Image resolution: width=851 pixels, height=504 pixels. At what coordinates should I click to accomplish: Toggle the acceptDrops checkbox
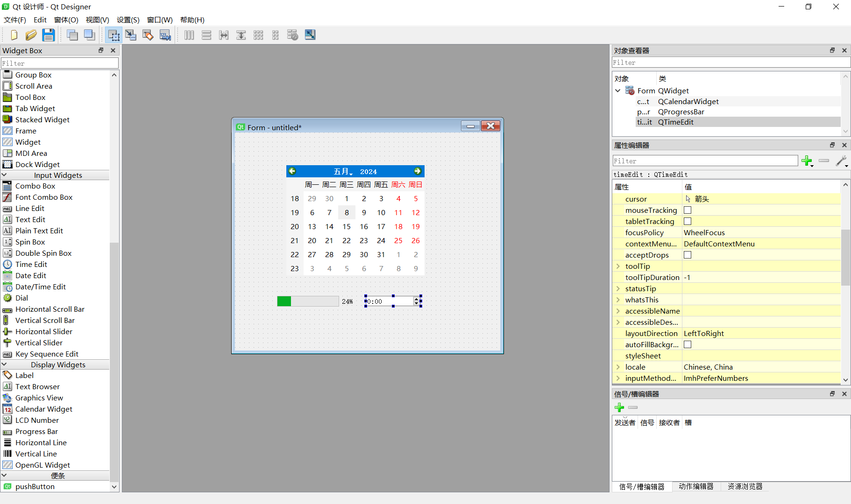tap(688, 255)
